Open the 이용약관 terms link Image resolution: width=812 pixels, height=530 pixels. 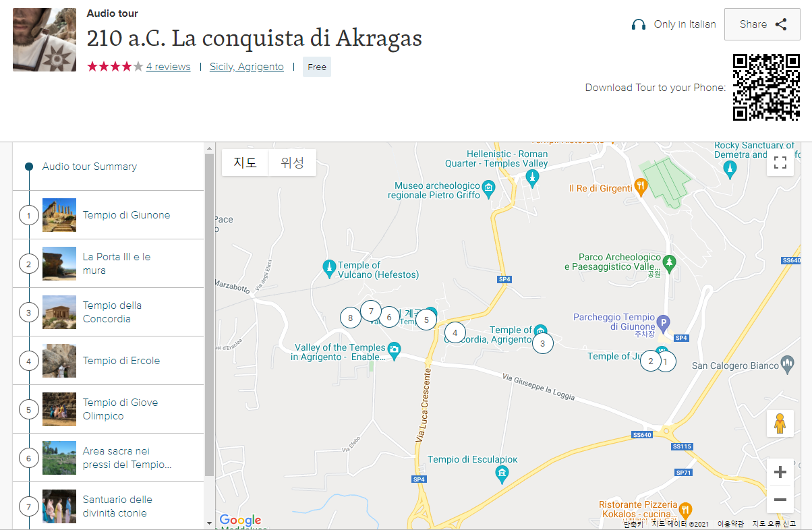click(730, 524)
